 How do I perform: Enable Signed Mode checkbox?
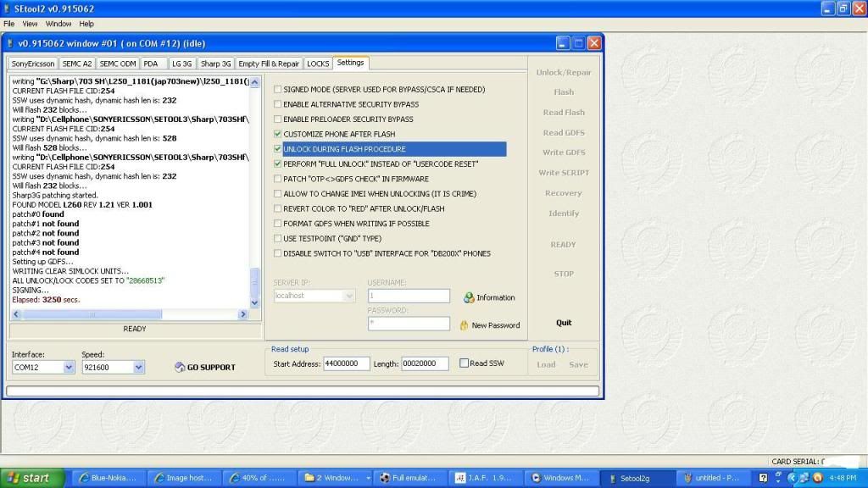tap(278, 90)
